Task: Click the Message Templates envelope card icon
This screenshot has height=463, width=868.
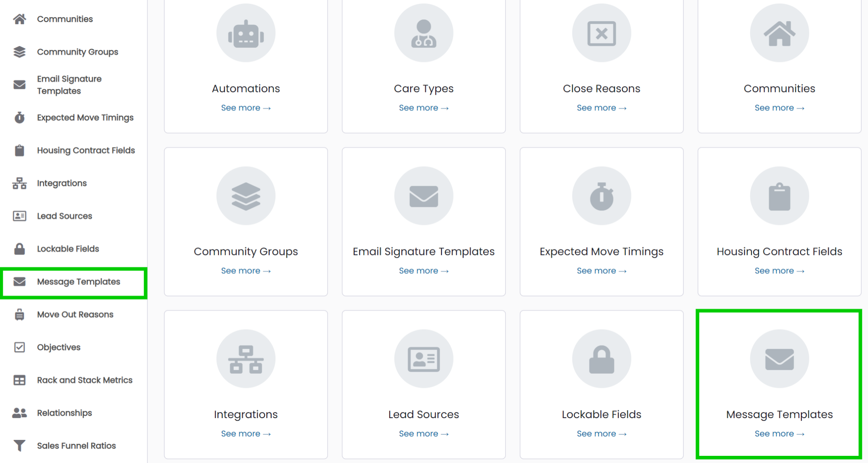Action: click(779, 359)
